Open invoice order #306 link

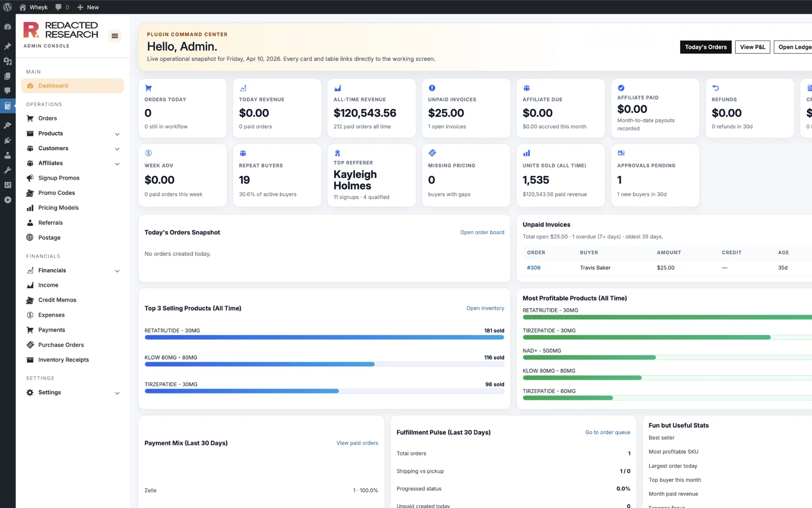pos(533,268)
